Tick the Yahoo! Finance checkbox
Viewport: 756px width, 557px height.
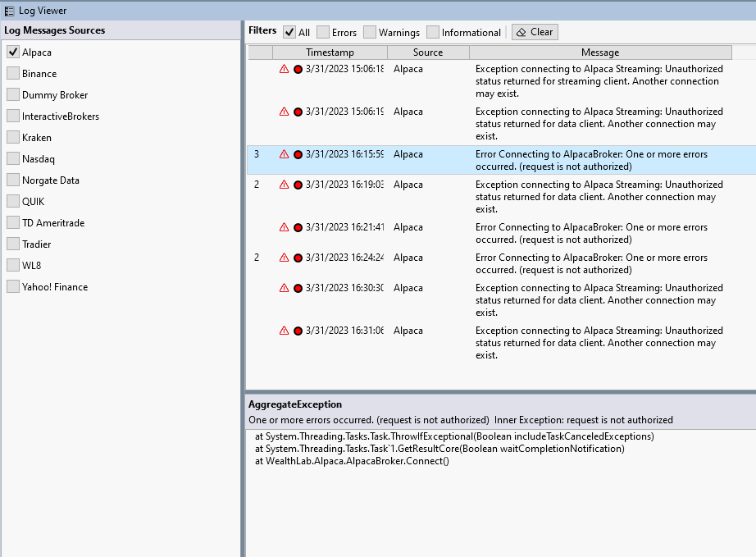[13, 286]
